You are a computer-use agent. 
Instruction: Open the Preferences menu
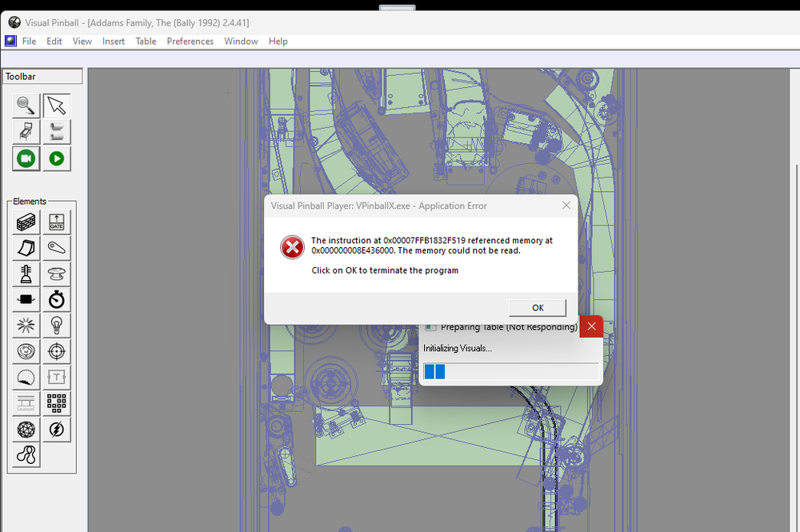click(x=190, y=41)
